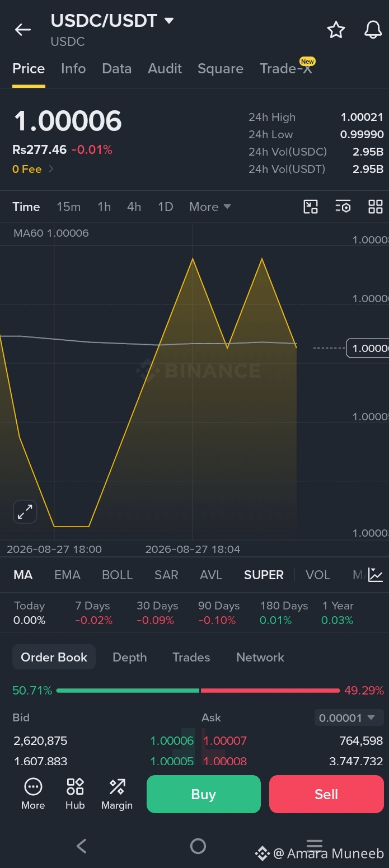Expand the More timeframes dropdown

coord(210,207)
